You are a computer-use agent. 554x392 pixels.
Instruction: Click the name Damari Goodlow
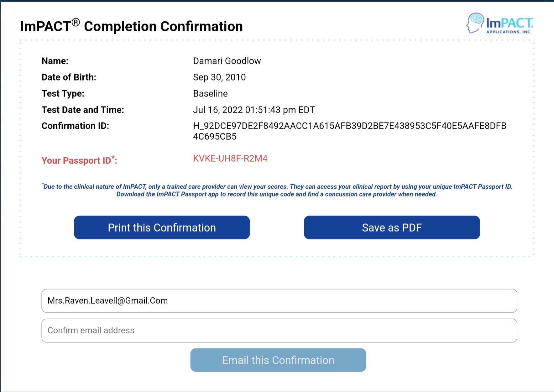227,61
